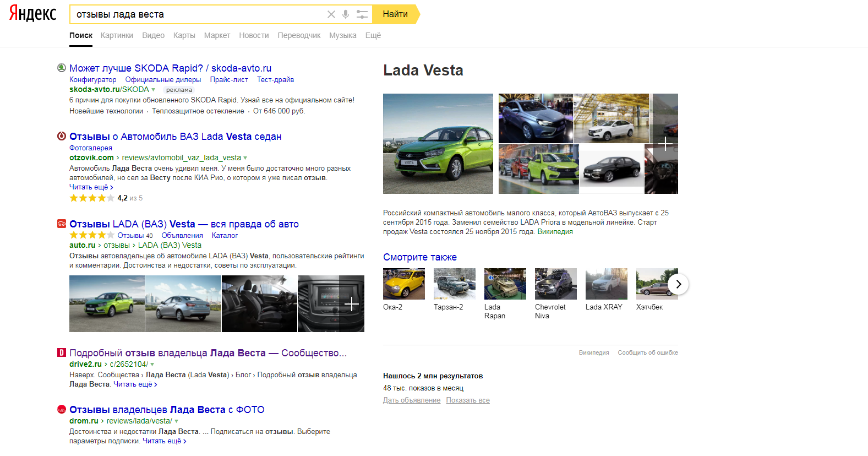This screenshot has width=868, height=456.
Task: Open the black sedan photo in Lada Vesta gallery
Action: (x=612, y=169)
